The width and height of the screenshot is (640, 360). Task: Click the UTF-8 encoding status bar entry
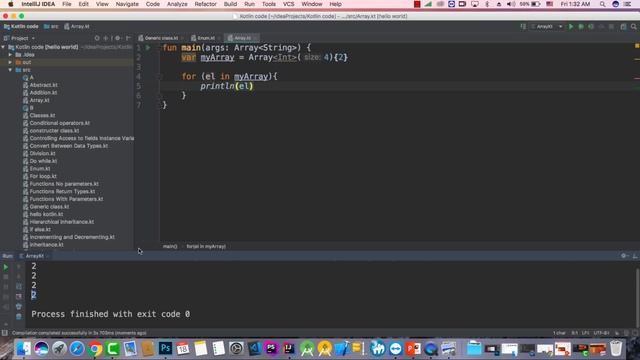click(x=601, y=333)
